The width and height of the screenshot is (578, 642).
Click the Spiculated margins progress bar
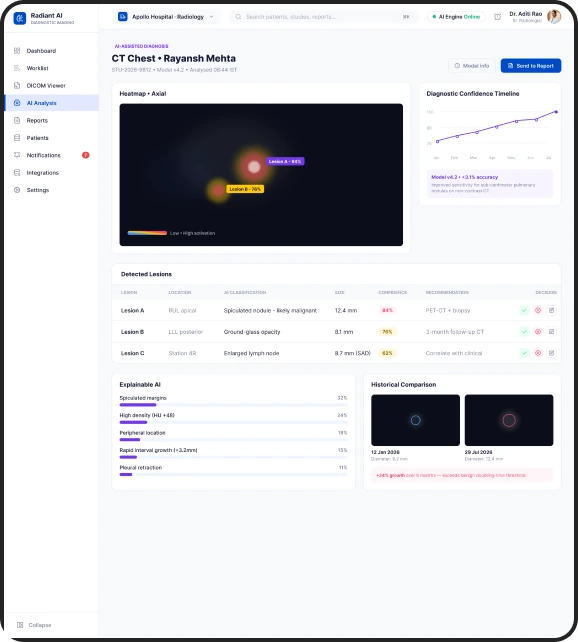click(233, 405)
